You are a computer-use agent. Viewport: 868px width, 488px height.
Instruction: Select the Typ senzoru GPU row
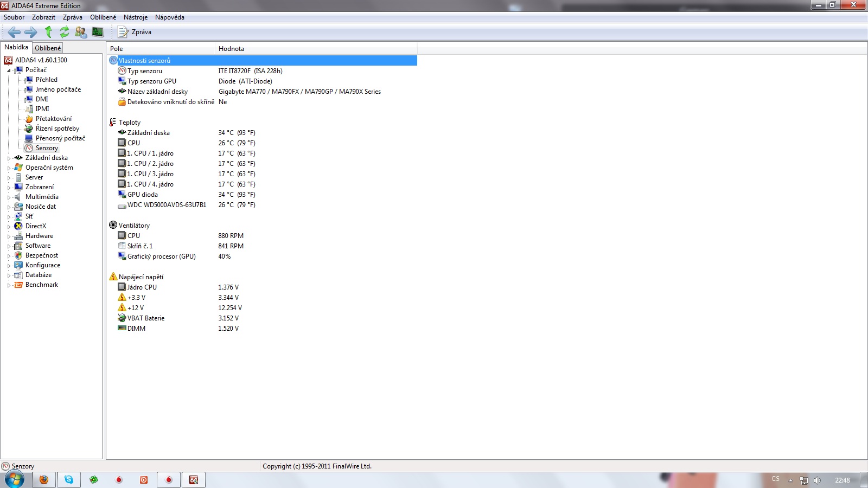pos(263,81)
